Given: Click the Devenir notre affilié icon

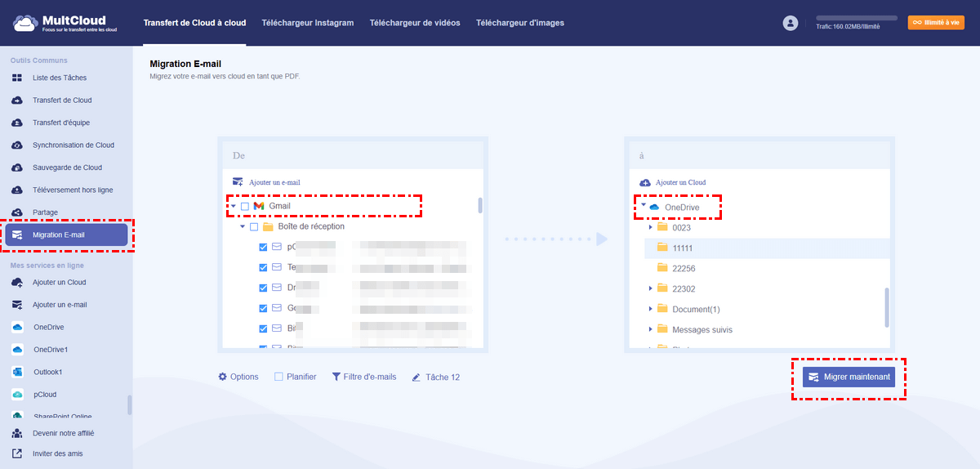Looking at the screenshot, I should pos(17,433).
